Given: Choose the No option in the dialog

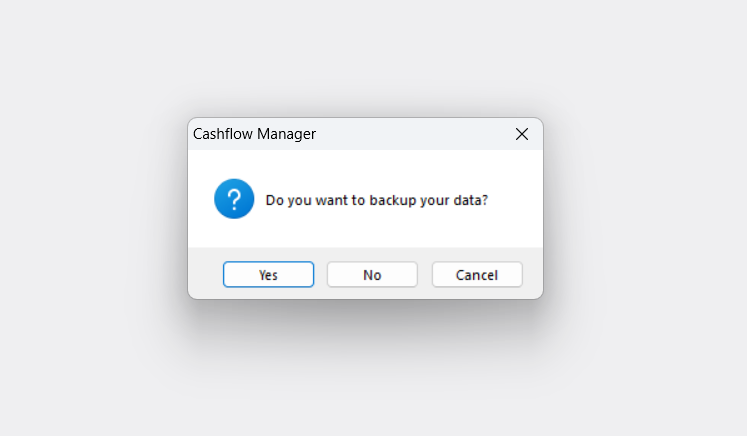Looking at the screenshot, I should pos(372,274).
